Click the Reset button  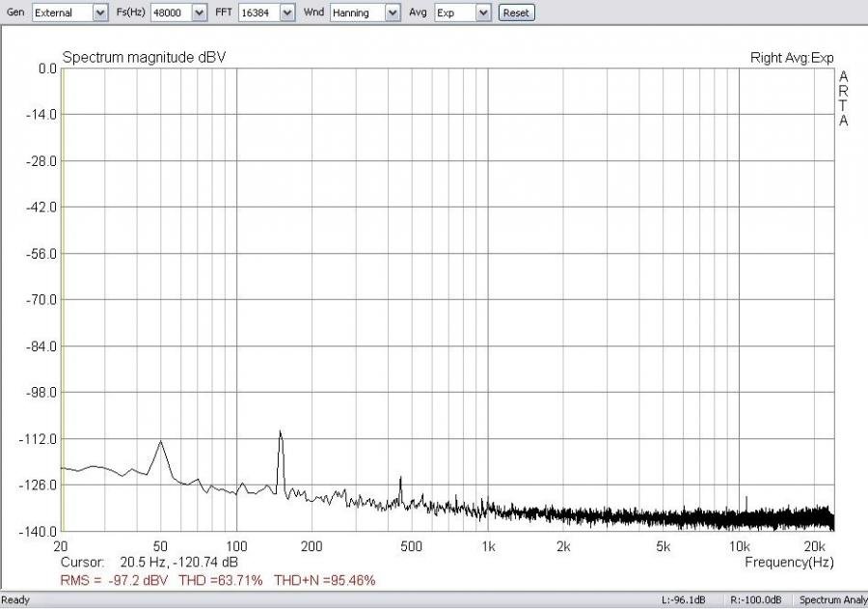(x=517, y=13)
